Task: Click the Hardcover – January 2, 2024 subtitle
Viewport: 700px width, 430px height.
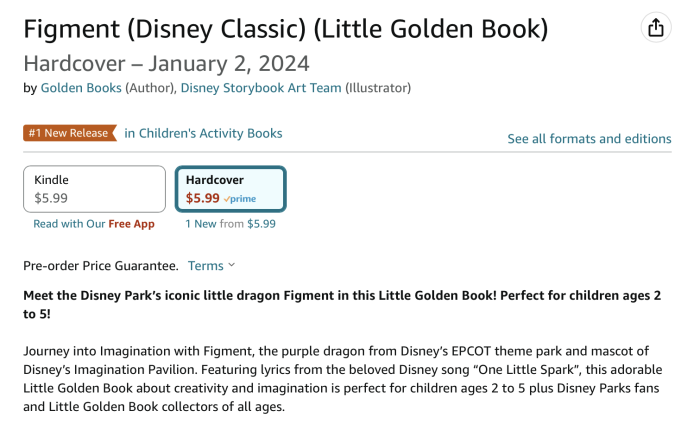Action: (x=166, y=63)
